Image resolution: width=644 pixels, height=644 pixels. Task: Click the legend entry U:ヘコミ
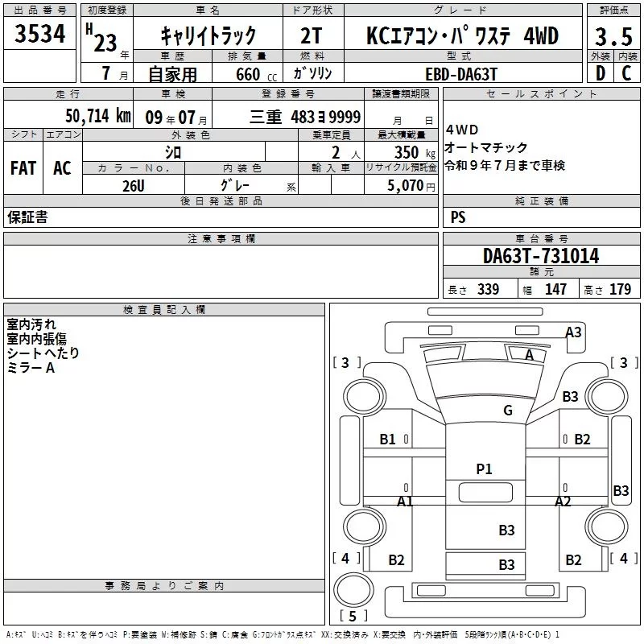[42, 635]
